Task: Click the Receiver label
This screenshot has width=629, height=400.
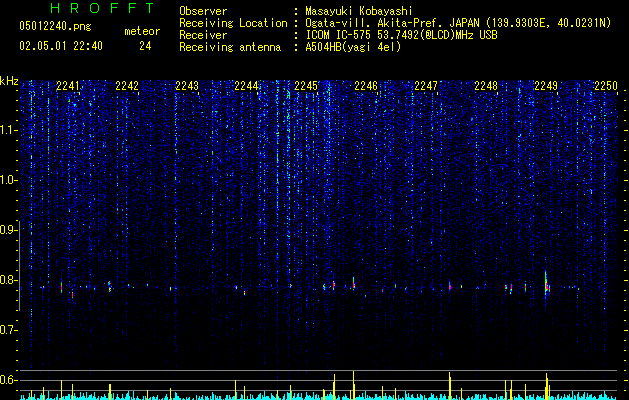Action: click(203, 35)
